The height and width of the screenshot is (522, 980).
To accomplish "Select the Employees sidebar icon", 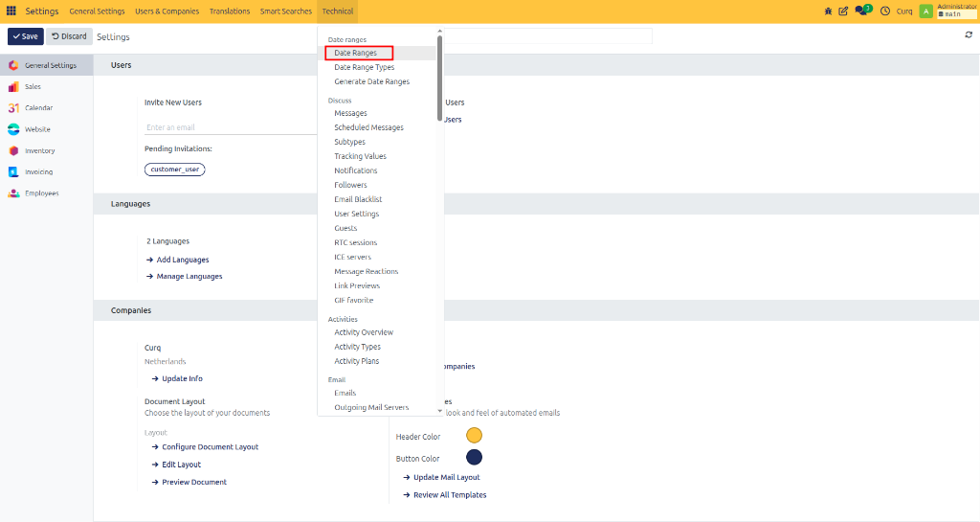I will [13, 193].
